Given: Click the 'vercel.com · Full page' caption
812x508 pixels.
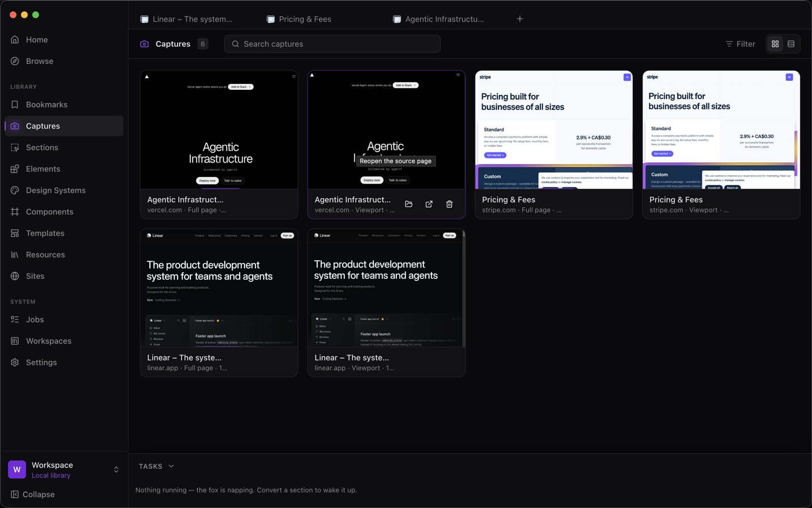Looking at the screenshot, I should [187, 210].
